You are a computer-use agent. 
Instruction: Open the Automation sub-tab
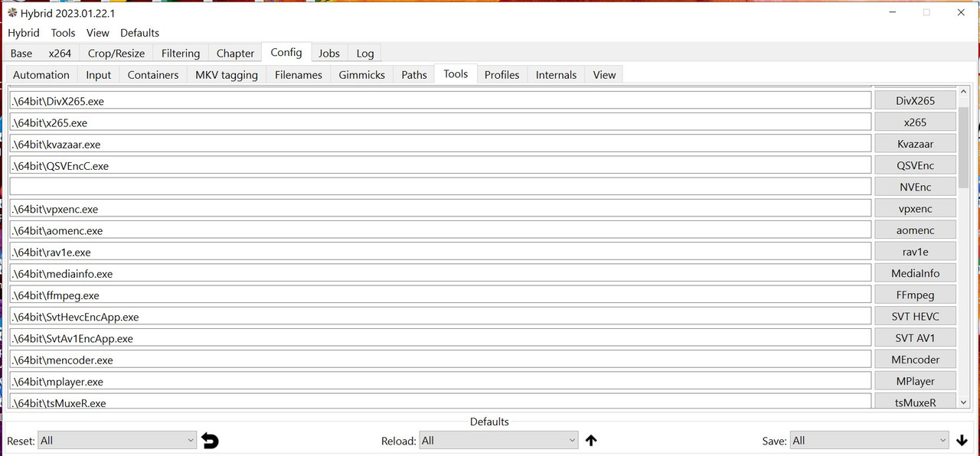41,74
